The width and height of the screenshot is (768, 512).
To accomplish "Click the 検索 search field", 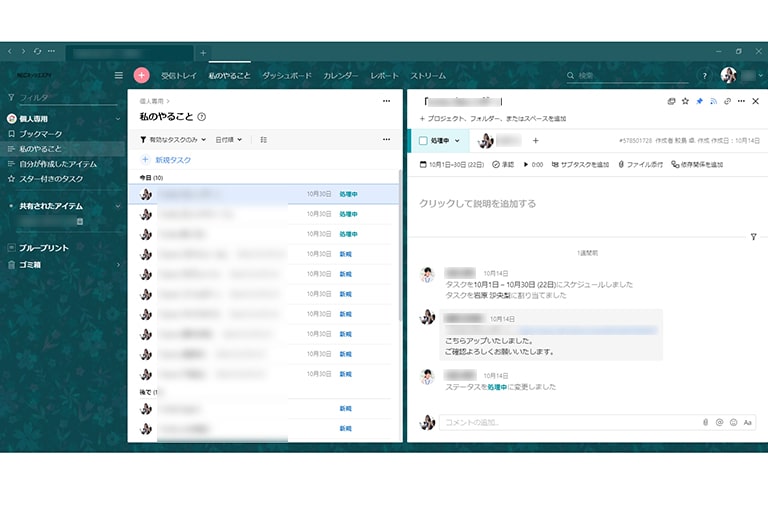I will pos(628,75).
